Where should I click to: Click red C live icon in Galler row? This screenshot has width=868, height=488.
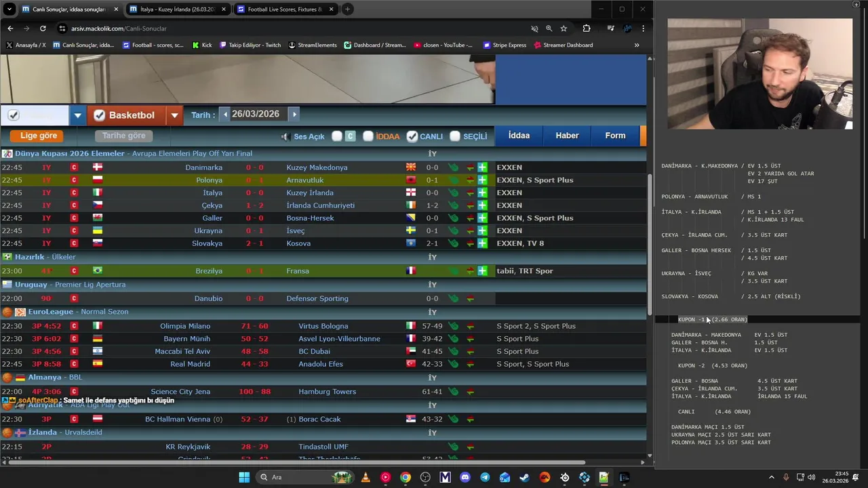point(75,218)
